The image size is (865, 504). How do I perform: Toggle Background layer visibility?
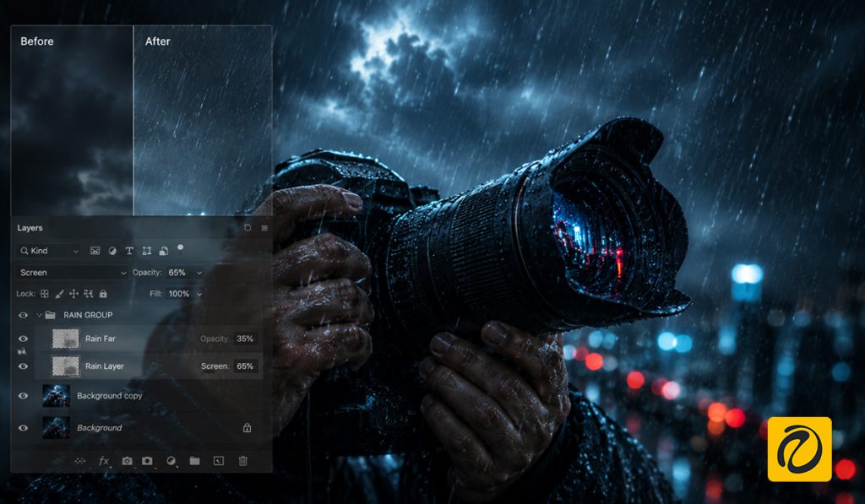click(23, 428)
